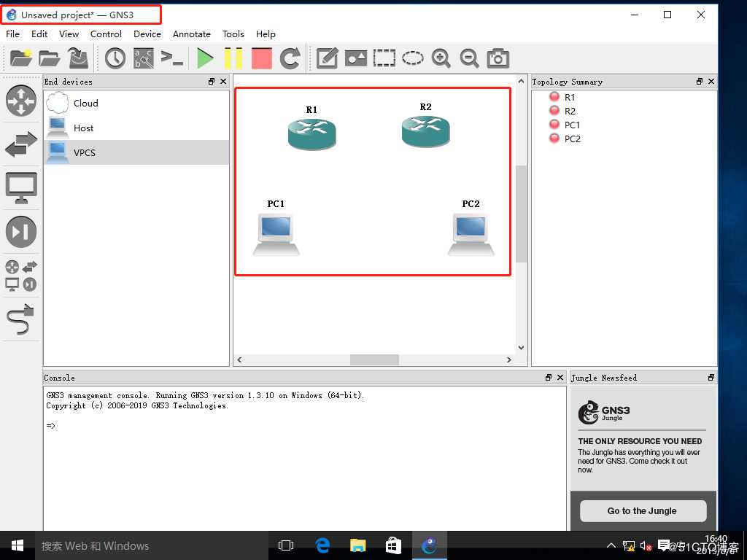This screenshot has width=747, height=560.
Task: Click the Zoom in magnifier icon
Action: coord(441,58)
